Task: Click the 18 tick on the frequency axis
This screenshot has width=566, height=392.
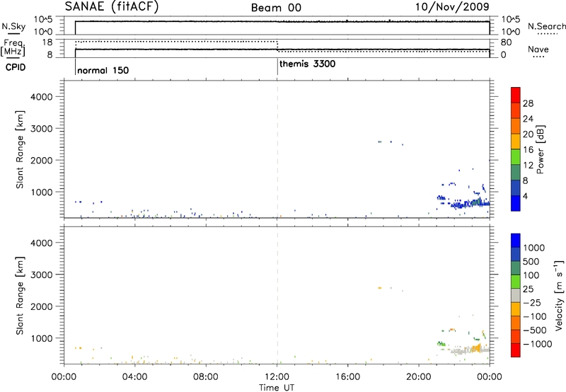Action: tap(47, 42)
